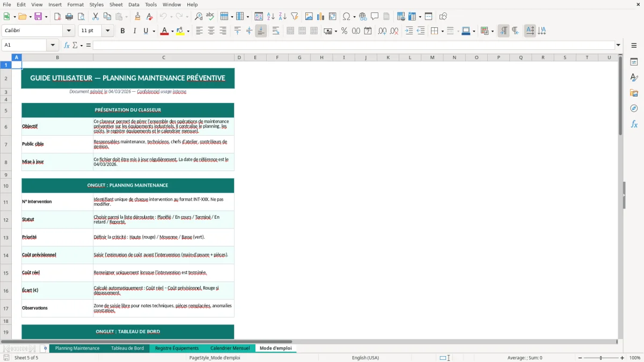Toggle Align Bottom button

(261, 31)
